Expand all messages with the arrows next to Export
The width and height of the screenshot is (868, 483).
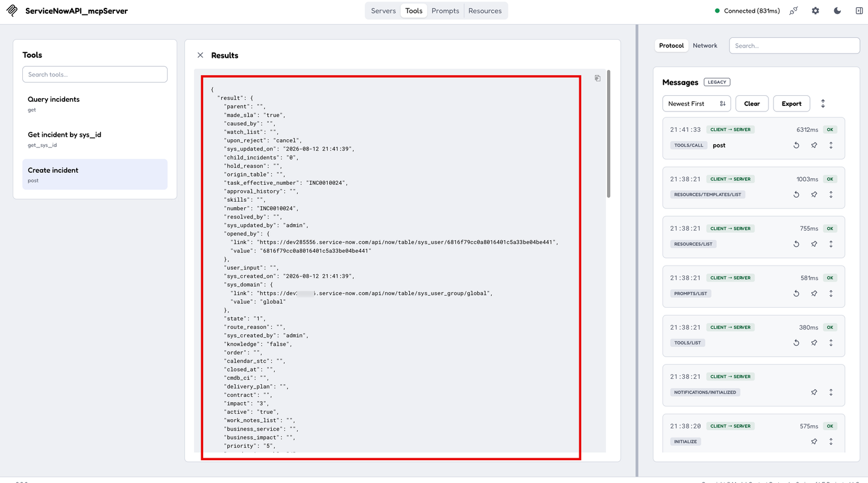point(823,104)
